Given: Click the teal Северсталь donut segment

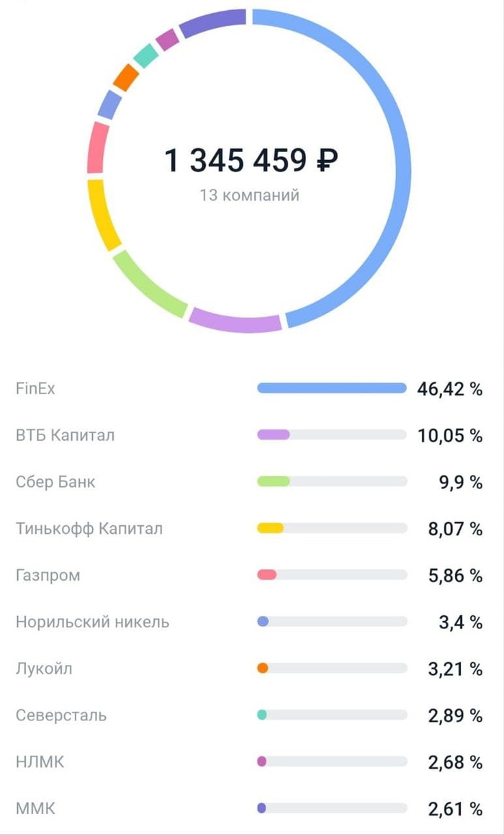Looking at the screenshot, I should pyautogui.click(x=146, y=55).
